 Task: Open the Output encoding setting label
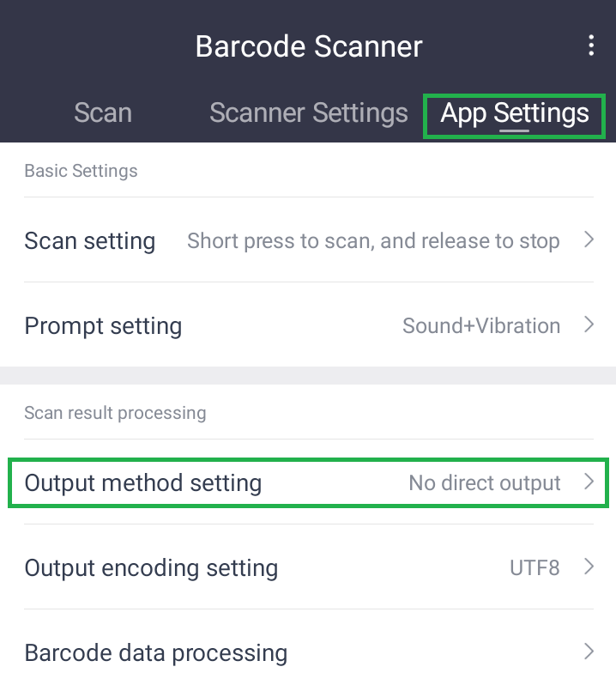151,568
